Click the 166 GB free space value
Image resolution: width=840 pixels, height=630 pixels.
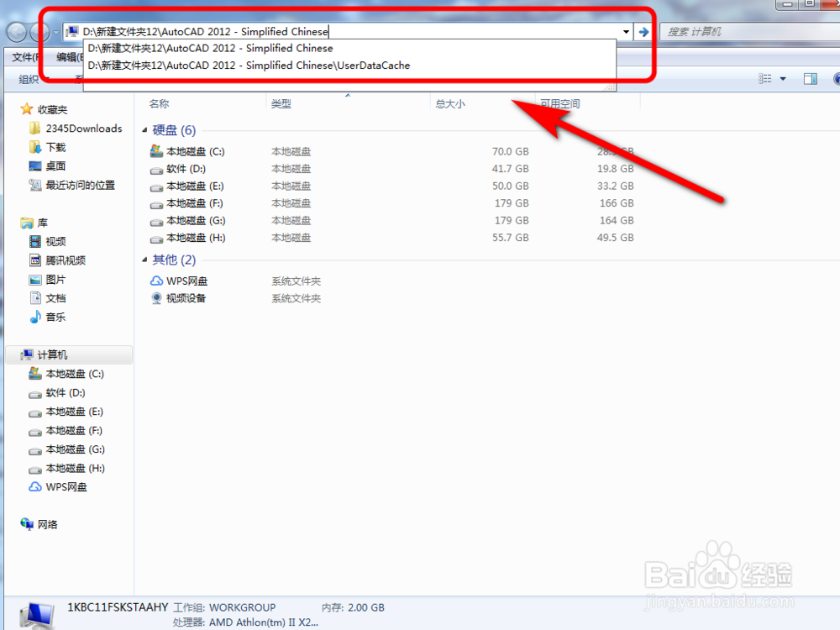tap(616, 203)
